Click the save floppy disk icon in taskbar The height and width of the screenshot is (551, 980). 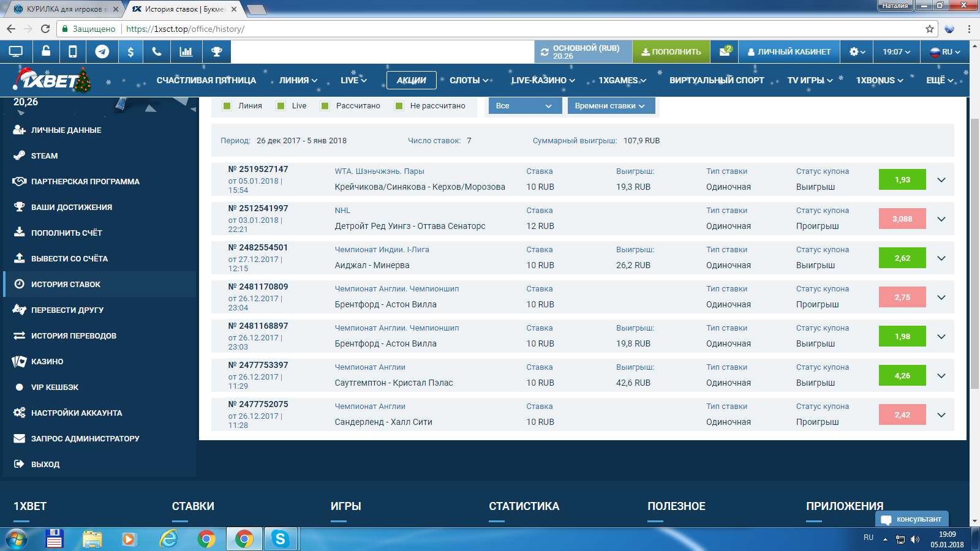point(55,539)
